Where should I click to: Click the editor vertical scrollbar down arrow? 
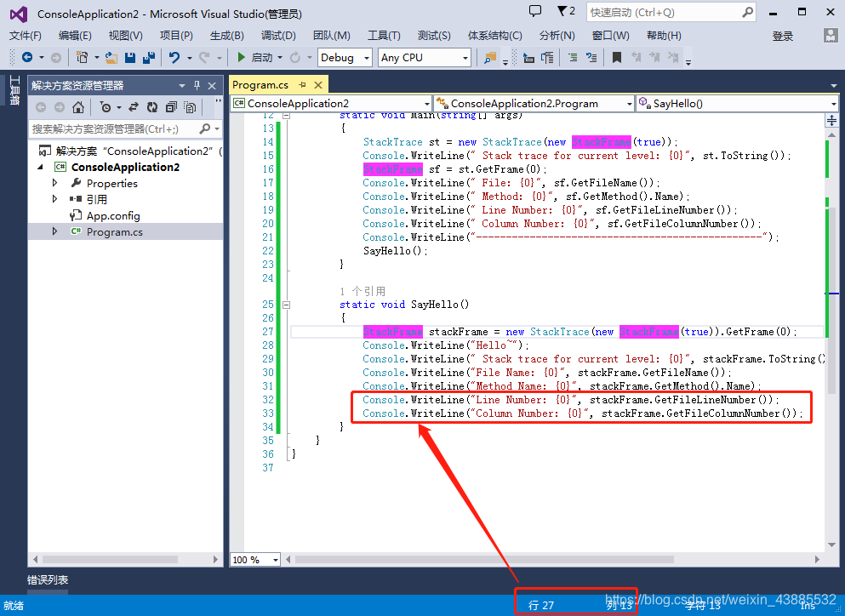point(832,545)
